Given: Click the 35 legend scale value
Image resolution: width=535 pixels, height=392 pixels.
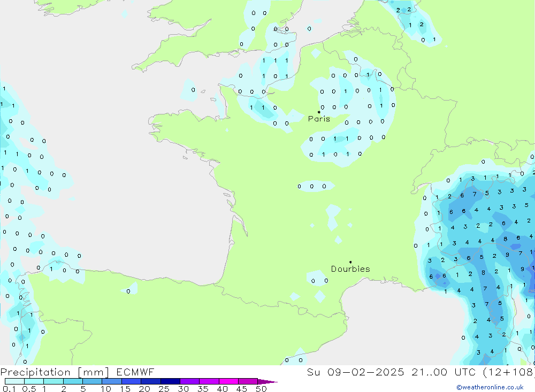Looking at the screenshot, I should pos(203,389).
